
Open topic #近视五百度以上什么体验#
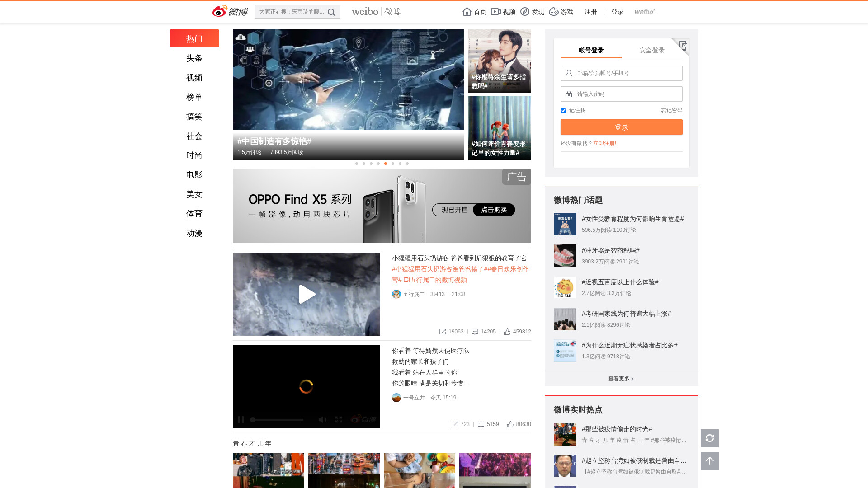620,282
